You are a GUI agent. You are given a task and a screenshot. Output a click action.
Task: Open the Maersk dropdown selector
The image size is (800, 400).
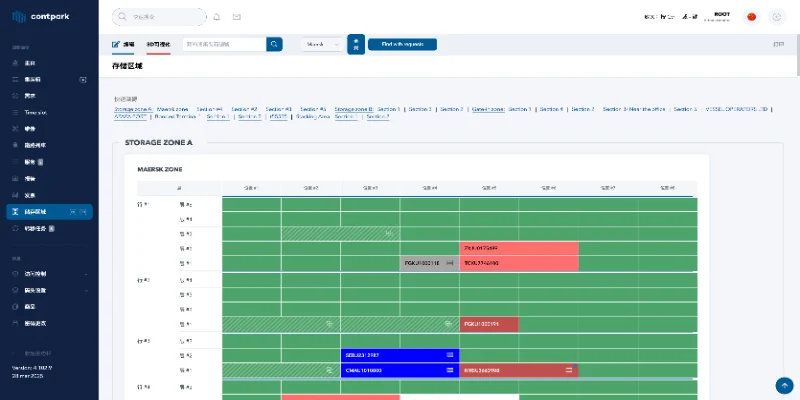(x=322, y=44)
